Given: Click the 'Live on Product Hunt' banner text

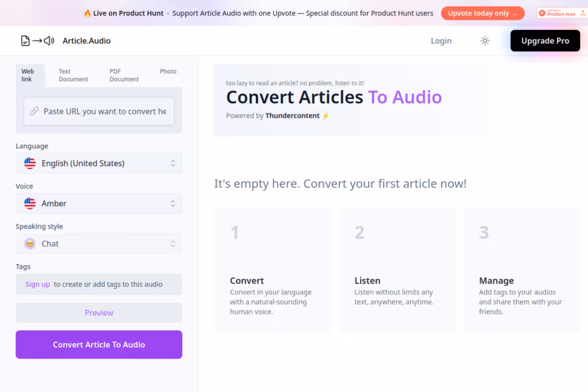Looking at the screenshot, I should coord(128,13).
